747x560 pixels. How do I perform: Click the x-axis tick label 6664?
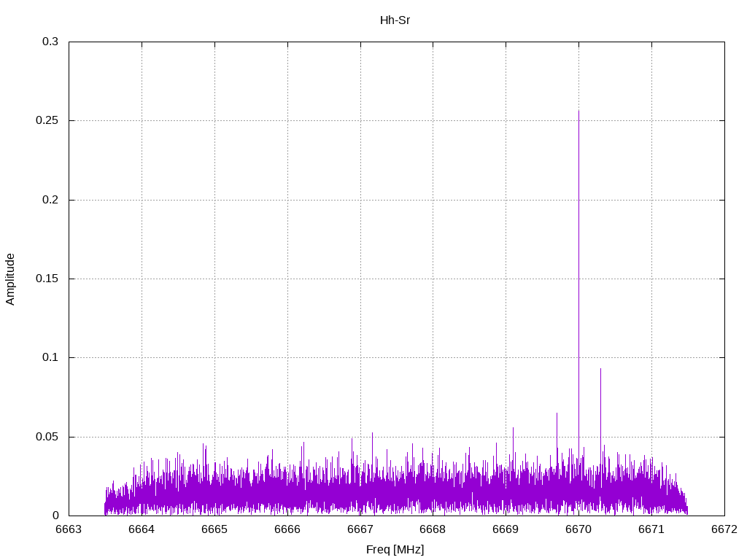click(142, 529)
